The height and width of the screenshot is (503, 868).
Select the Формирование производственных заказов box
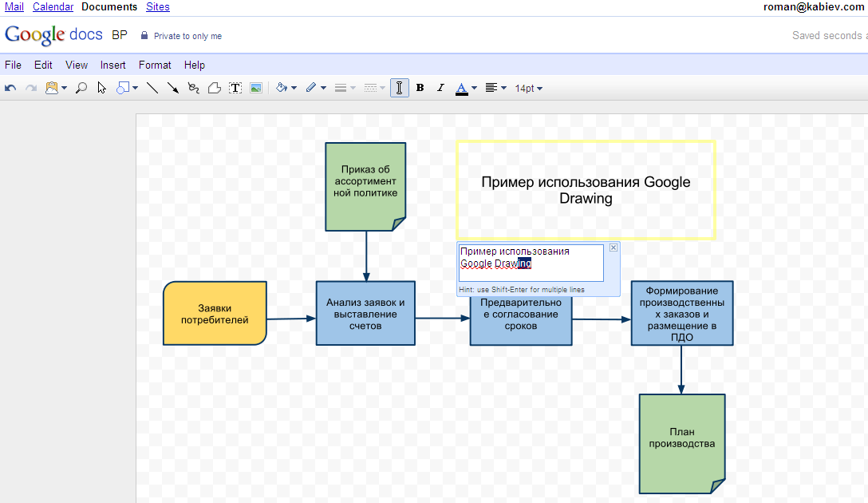pyautogui.click(x=682, y=314)
